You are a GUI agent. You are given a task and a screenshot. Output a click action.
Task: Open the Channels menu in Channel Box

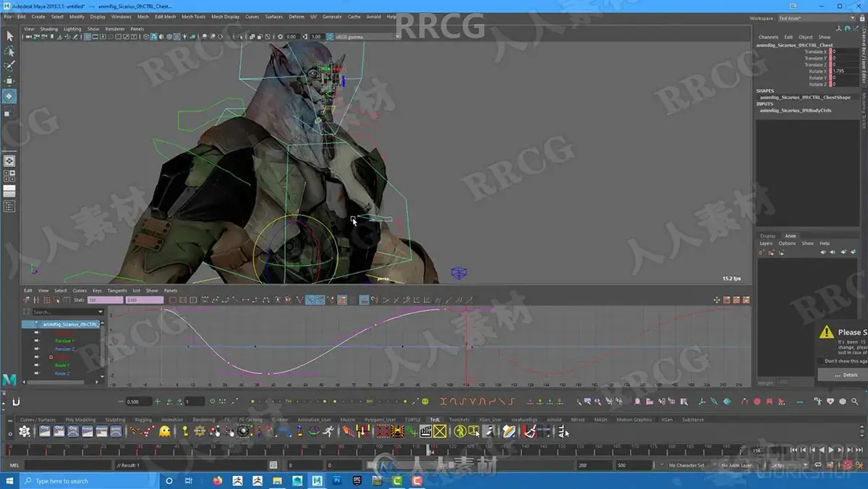click(768, 37)
